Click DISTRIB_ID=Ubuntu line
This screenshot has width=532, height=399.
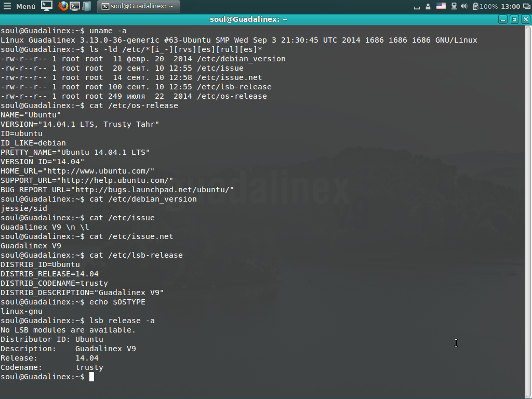coord(40,264)
